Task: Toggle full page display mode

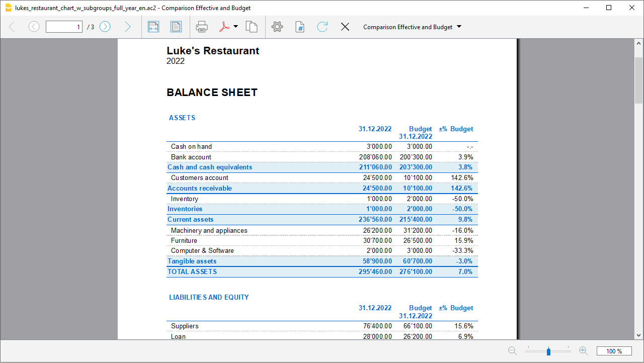Action: [176, 27]
